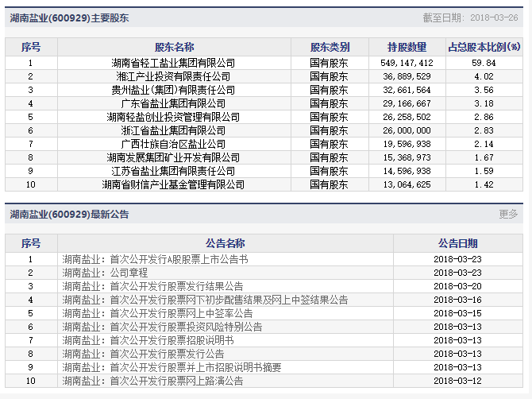Click the holding value 36,889,529
Image resolution: width=532 pixels, height=399 pixels.
(407, 76)
